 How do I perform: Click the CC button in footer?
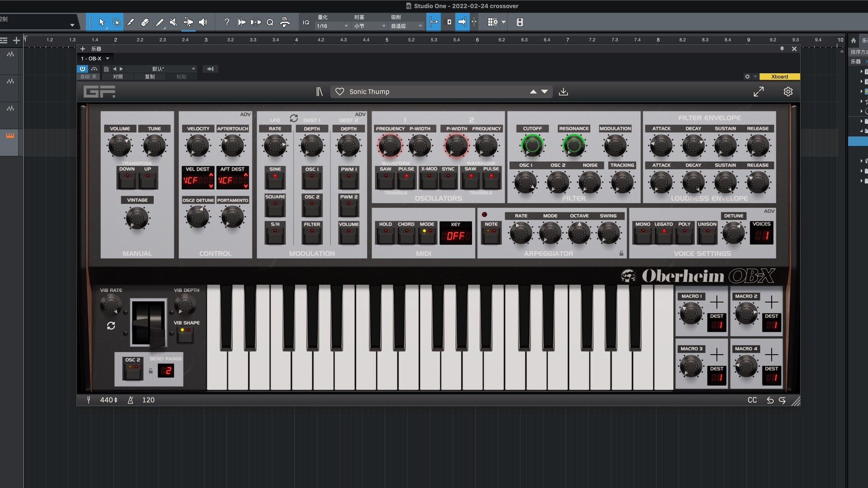point(752,400)
